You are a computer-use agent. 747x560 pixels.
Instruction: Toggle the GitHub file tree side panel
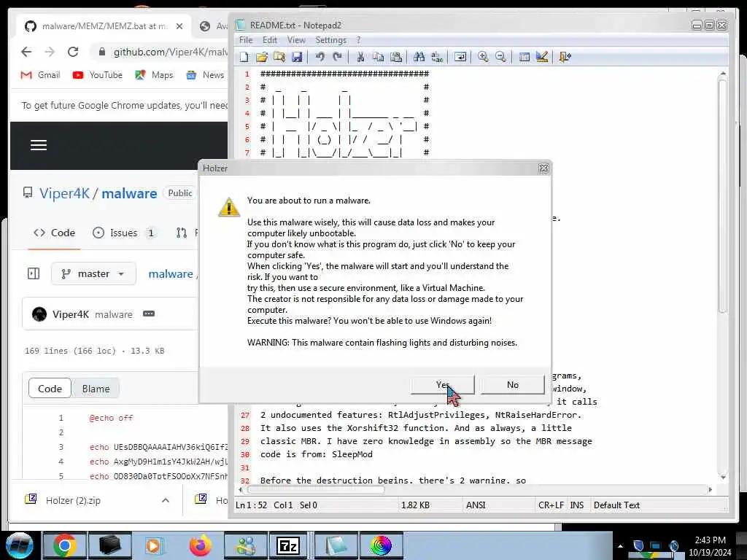pos(34,274)
